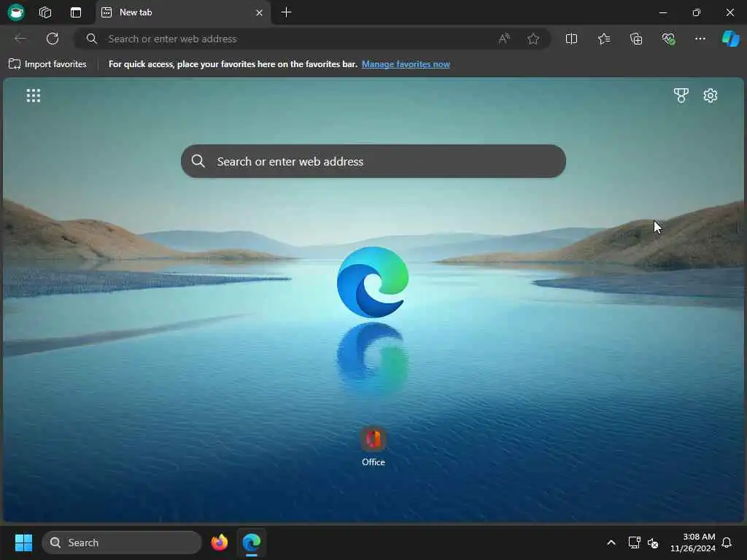Open the network status tray icon

(x=634, y=542)
